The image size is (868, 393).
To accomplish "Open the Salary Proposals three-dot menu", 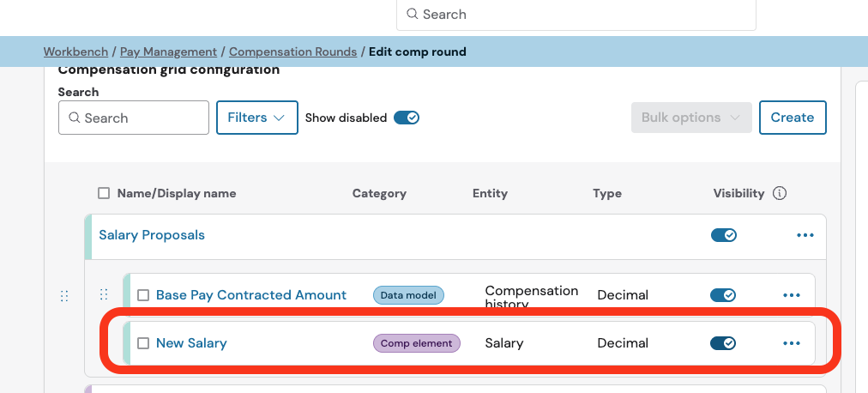I will (x=805, y=235).
